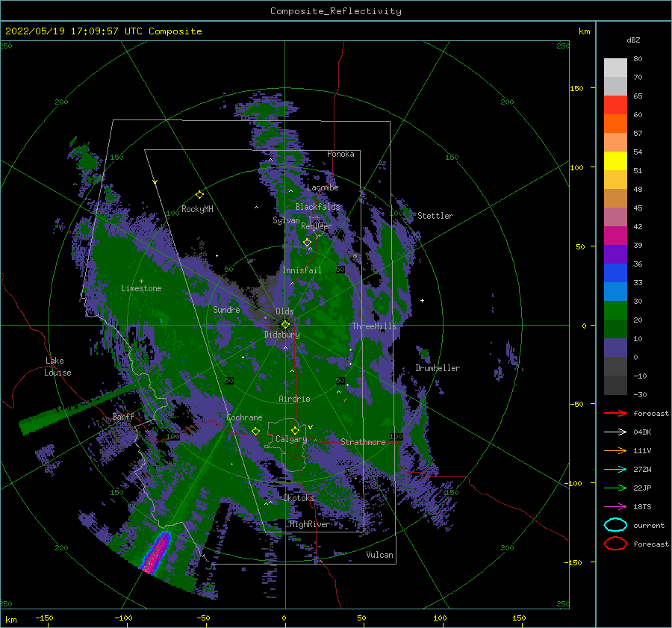Select the radar site marker at Olds
The width and height of the screenshot is (672, 628).
285,325
